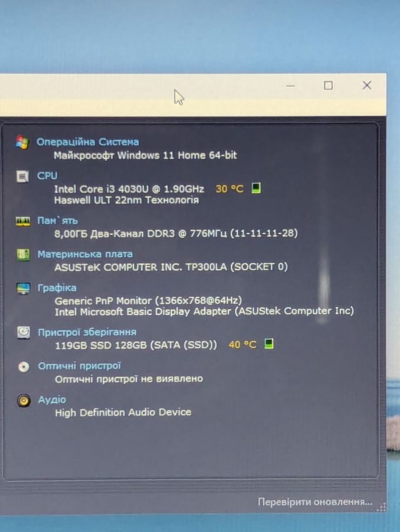Open the Графіка section heading
The width and height of the screenshot is (400, 532).
point(57,288)
